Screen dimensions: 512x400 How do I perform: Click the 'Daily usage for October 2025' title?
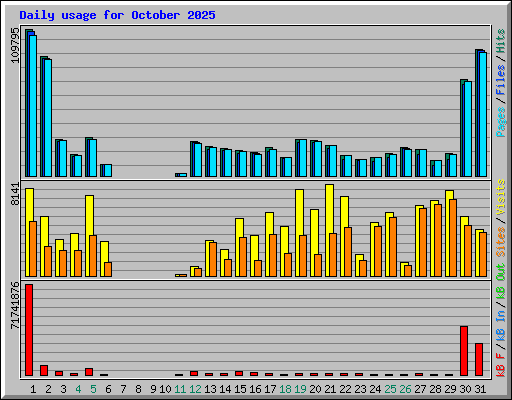117,15
